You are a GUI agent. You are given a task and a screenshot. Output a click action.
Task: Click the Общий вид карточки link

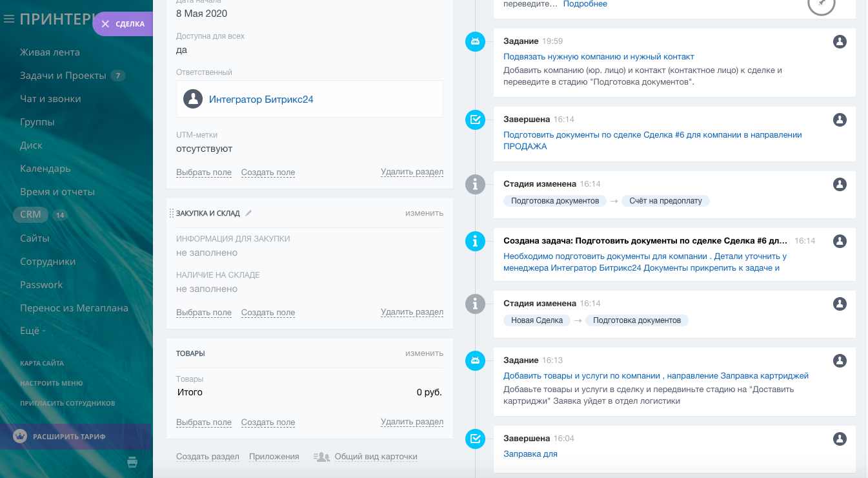pyautogui.click(x=376, y=457)
